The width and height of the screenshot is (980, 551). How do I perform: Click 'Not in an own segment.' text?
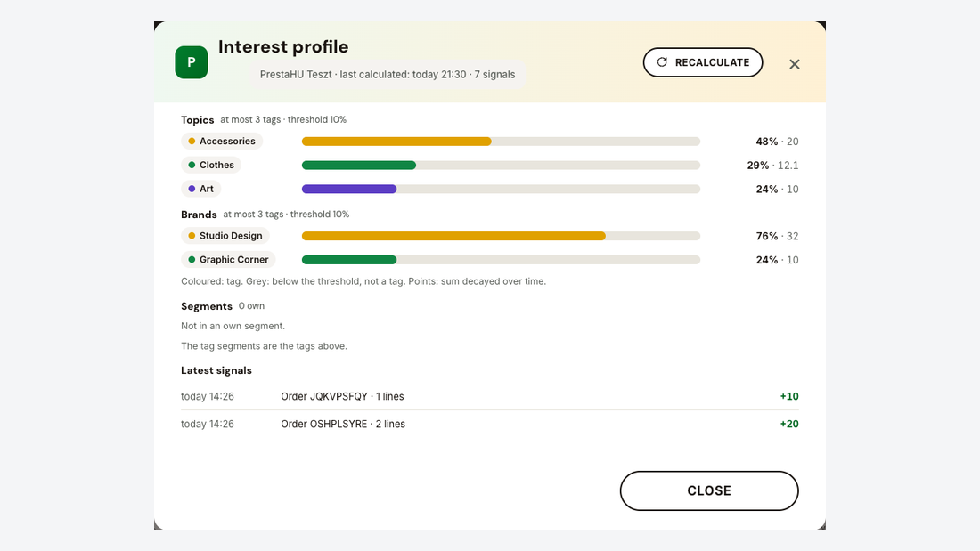pyautogui.click(x=233, y=326)
